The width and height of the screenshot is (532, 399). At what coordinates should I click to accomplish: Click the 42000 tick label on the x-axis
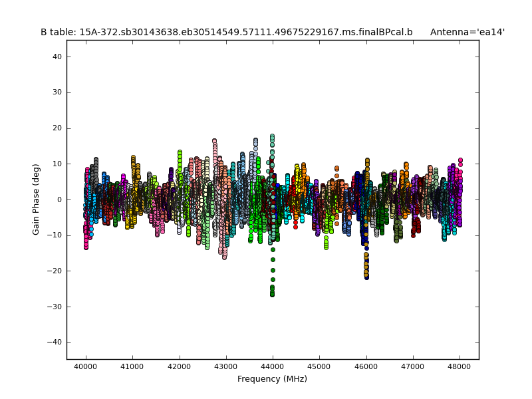179,366
